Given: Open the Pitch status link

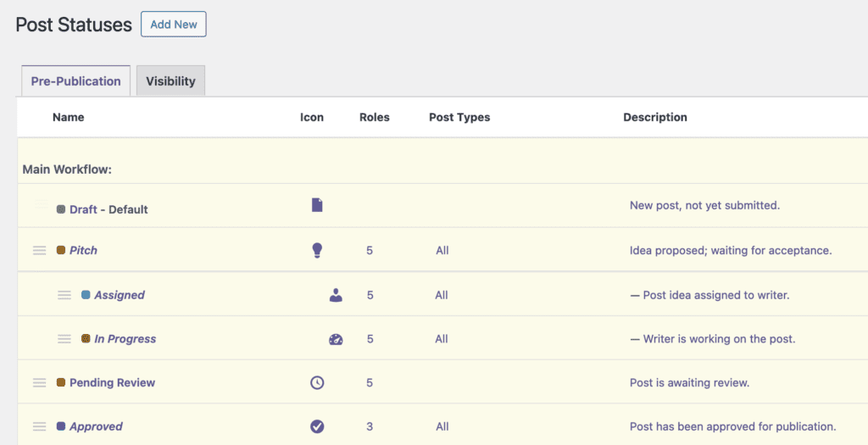Looking at the screenshot, I should [x=83, y=250].
